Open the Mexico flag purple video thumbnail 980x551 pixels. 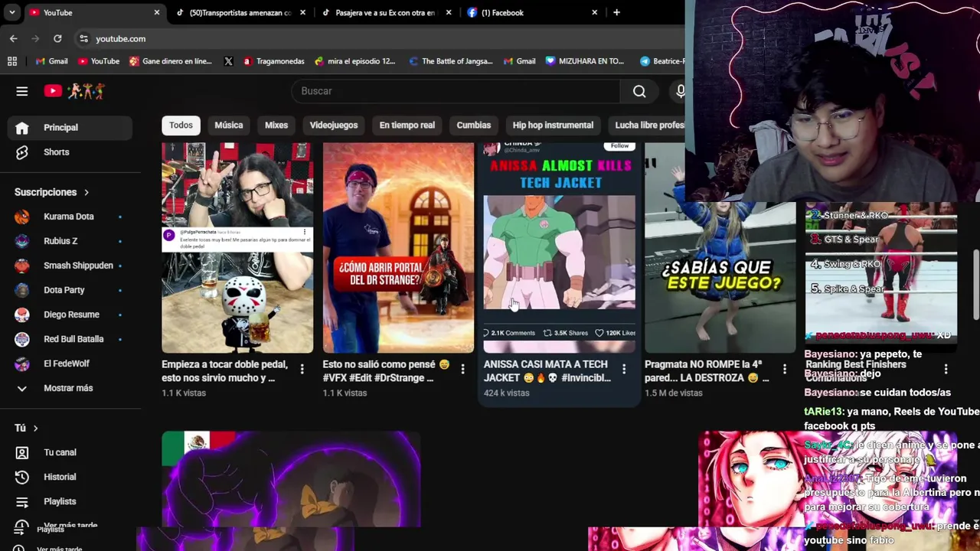click(x=291, y=480)
